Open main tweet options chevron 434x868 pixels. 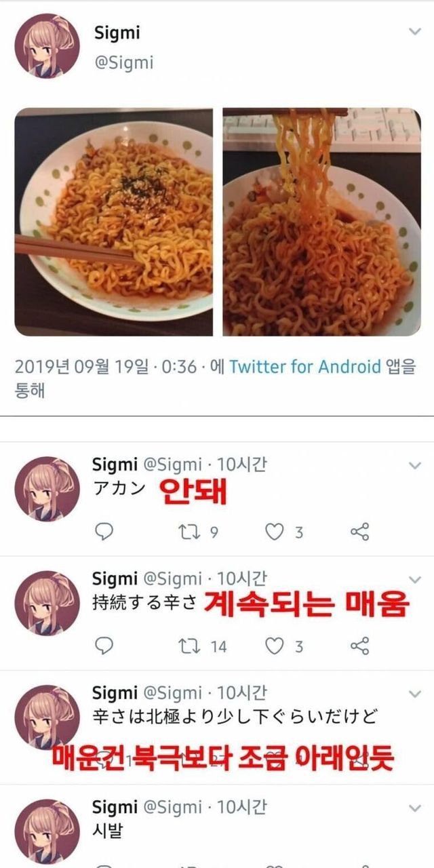coord(414,31)
